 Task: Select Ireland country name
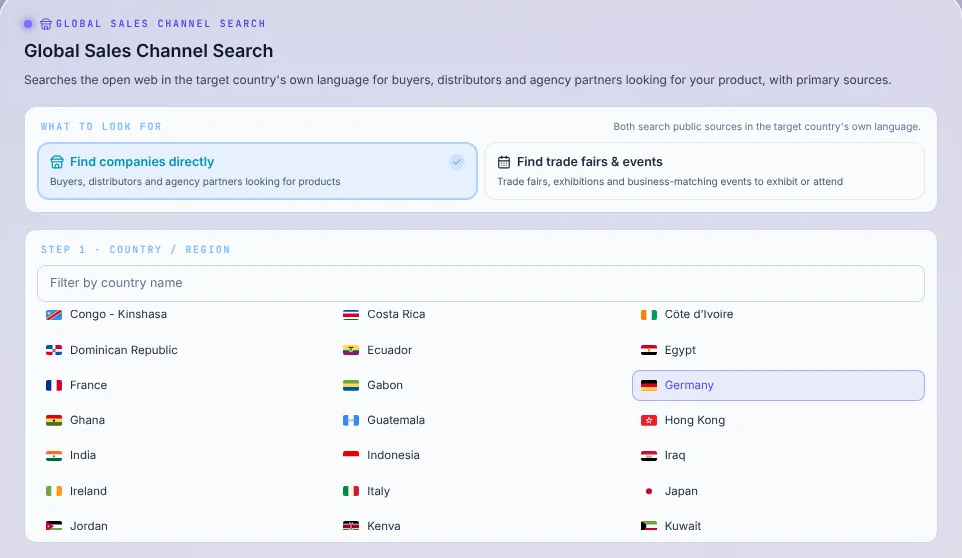coord(88,491)
